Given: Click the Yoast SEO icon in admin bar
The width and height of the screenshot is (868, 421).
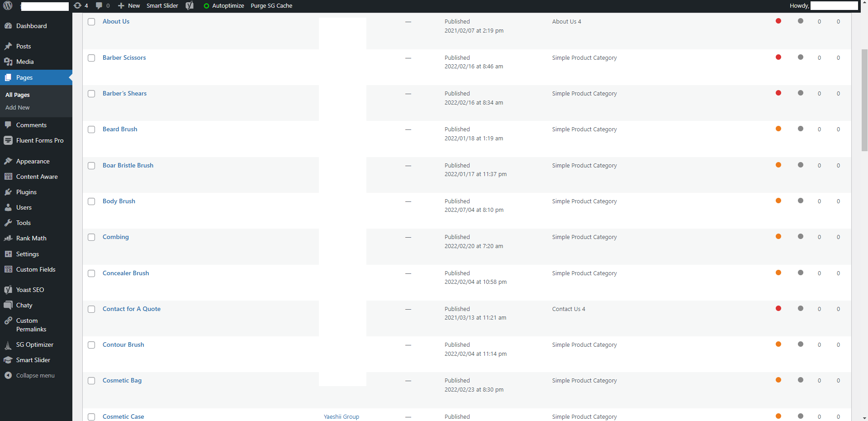Looking at the screenshot, I should coord(189,6).
